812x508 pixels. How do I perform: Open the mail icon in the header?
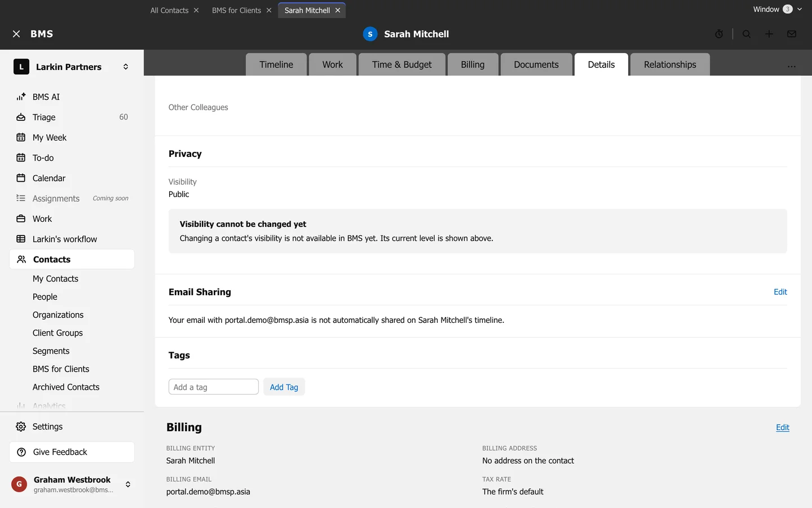tap(792, 34)
